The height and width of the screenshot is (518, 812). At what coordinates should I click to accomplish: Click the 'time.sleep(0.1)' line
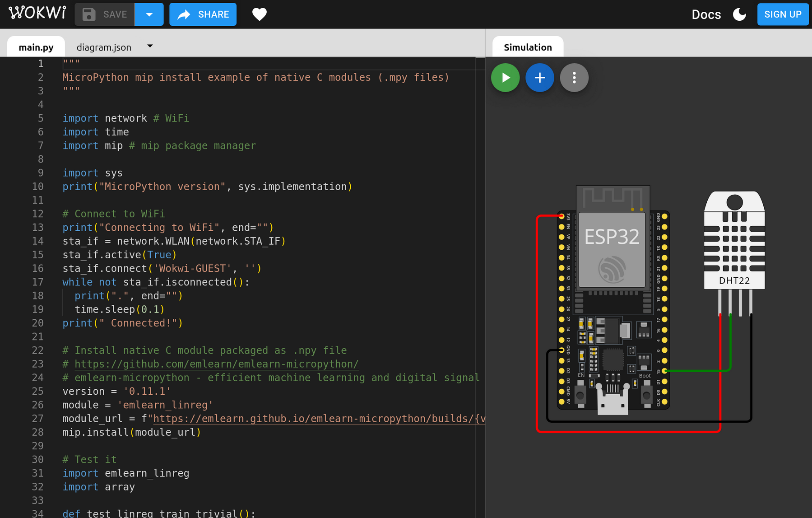pyautogui.click(x=120, y=309)
